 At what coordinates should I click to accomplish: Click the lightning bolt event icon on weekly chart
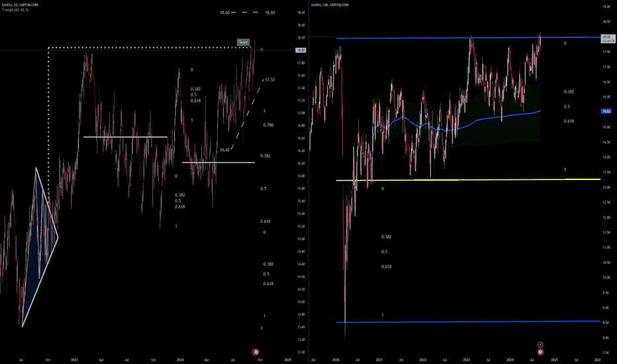click(540, 345)
